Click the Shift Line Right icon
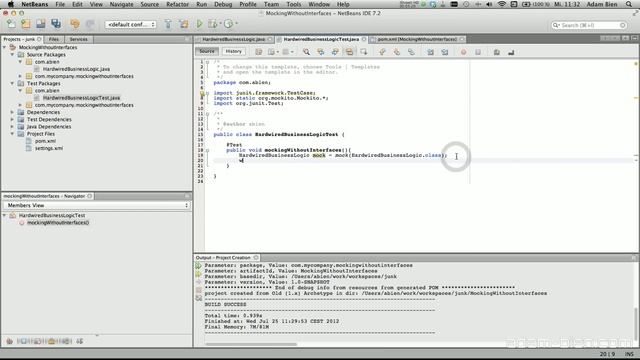Viewport: 640px width, 360px height. (x=445, y=52)
